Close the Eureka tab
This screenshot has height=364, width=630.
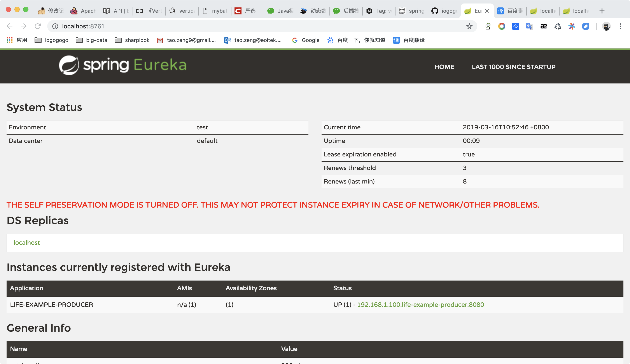pos(487,11)
